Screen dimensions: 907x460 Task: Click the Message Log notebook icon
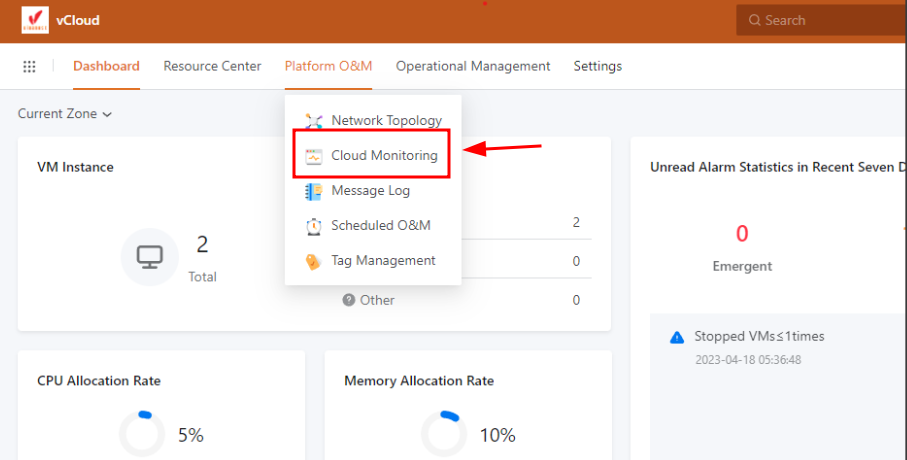[314, 191]
